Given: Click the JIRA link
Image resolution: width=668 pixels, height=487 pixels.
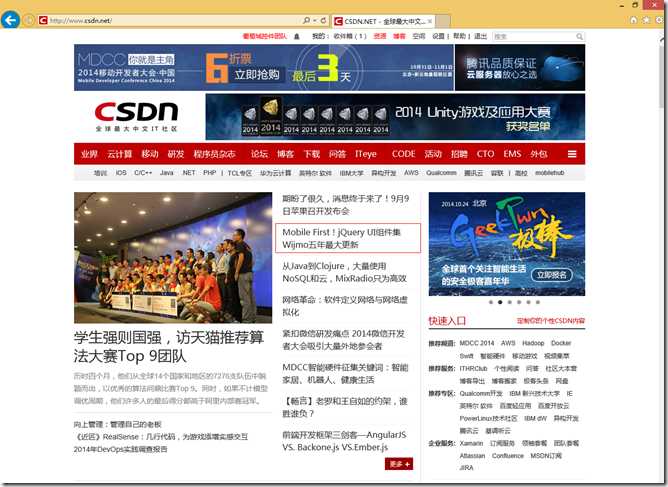Looking at the screenshot, I should (466, 468).
